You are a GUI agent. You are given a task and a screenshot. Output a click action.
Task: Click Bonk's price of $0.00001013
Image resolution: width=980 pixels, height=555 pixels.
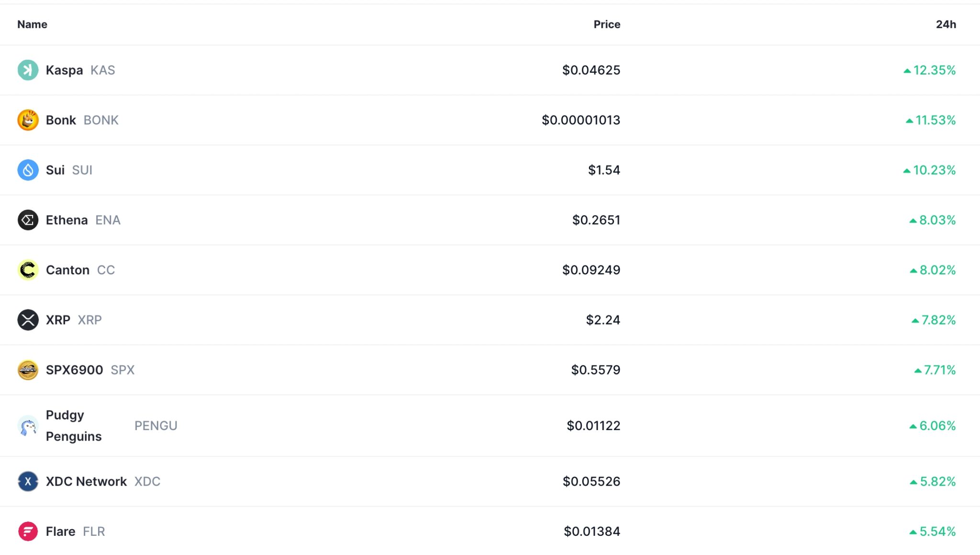(x=580, y=120)
